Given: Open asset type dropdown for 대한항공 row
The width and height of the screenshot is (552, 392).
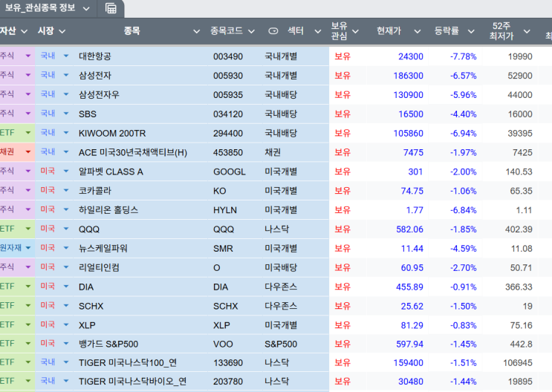Looking at the screenshot, I should pyautogui.click(x=28, y=56).
